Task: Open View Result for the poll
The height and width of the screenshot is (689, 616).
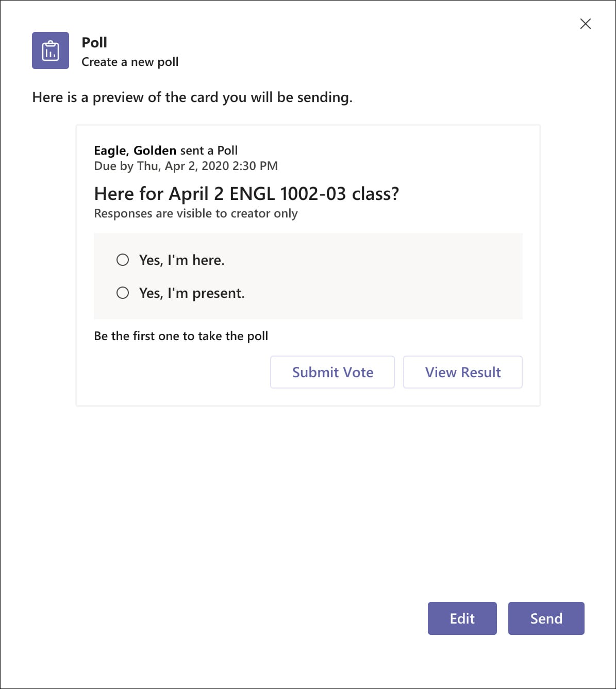Action: (x=462, y=372)
